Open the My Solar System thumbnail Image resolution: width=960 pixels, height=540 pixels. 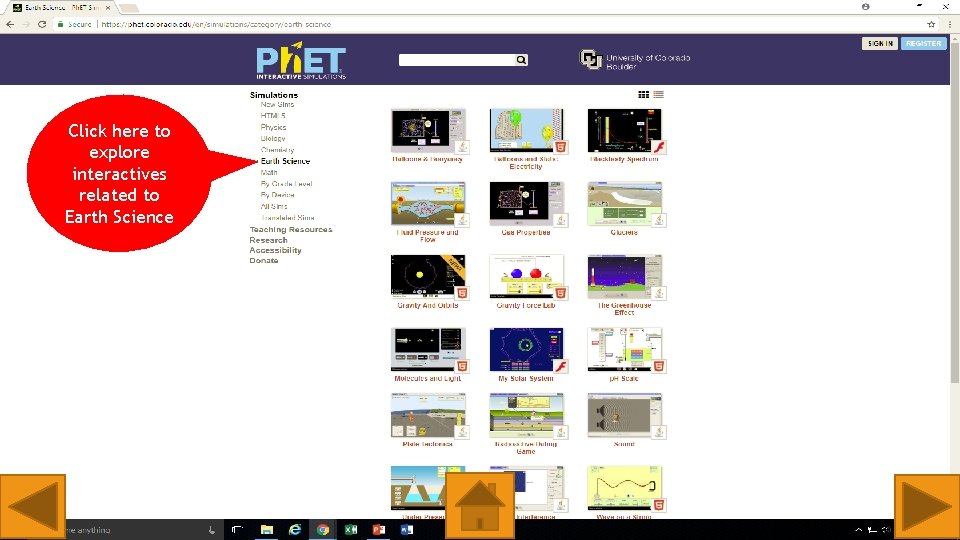tap(526, 350)
